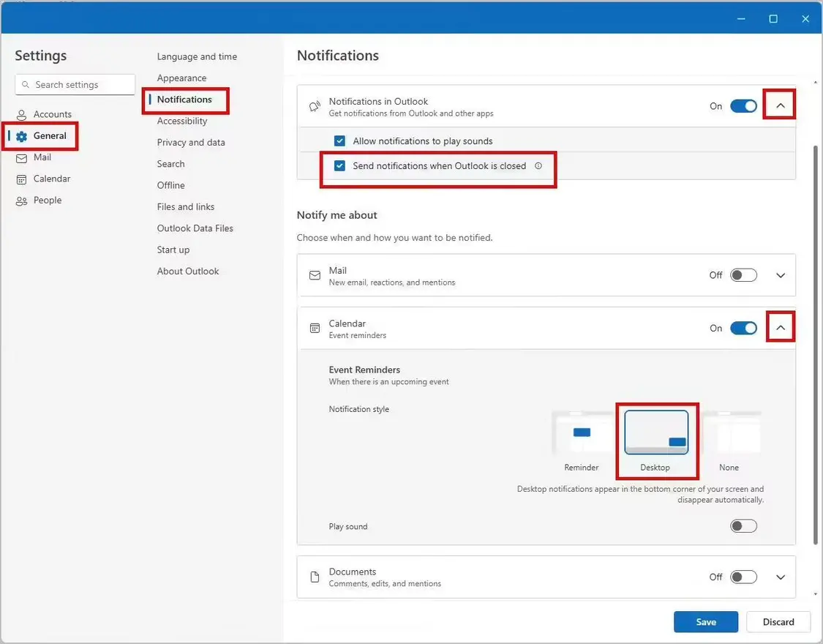823x644 pixels.
Task: Click the Mail envelope icon in sidebar
Action: click(x=21, y=158)
